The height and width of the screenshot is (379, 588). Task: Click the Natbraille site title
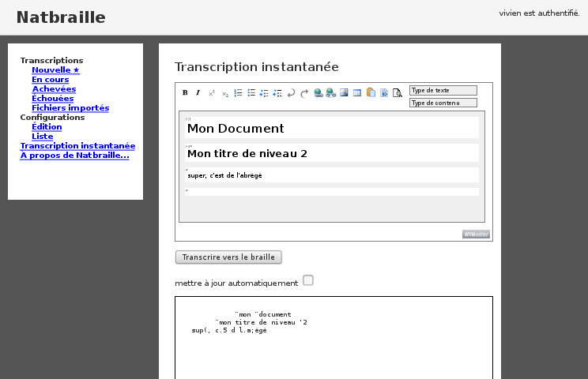click(61, 17)
